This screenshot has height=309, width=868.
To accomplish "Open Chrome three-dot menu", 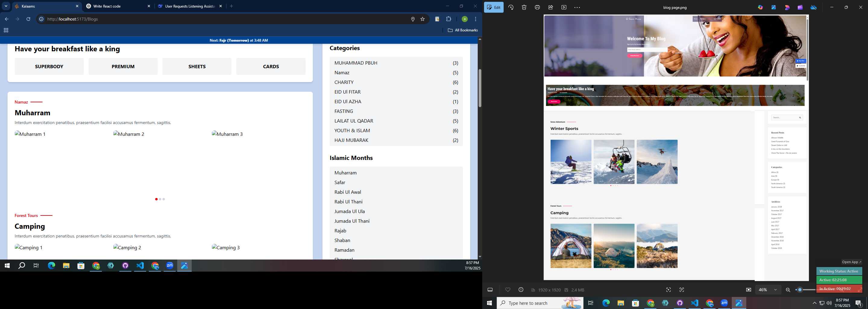I will (476, 19).
